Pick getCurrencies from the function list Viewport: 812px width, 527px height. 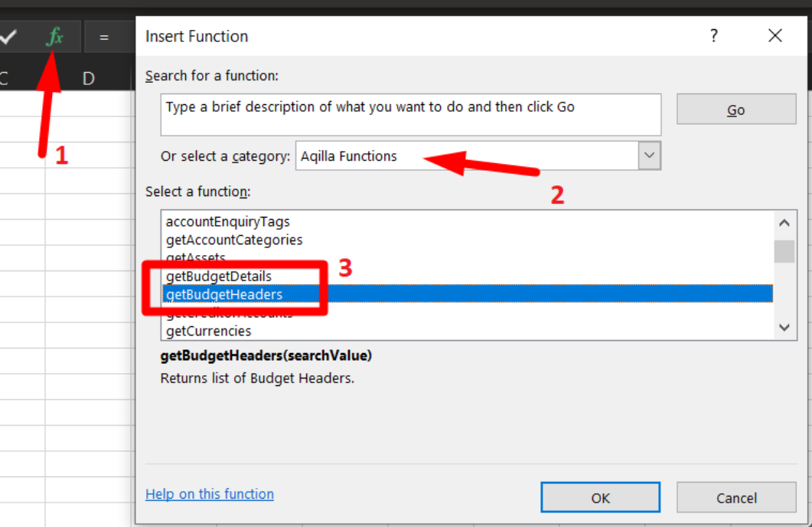point(208,331)
